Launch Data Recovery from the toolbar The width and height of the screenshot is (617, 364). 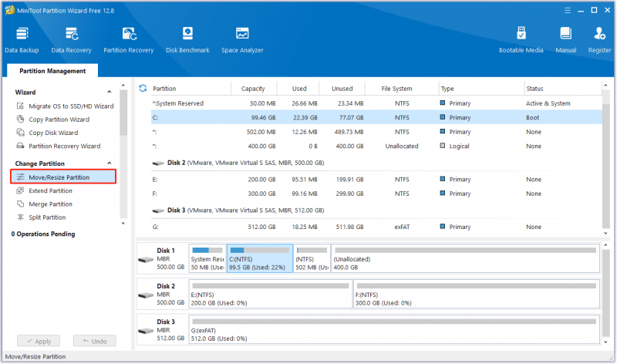[71, 40]
